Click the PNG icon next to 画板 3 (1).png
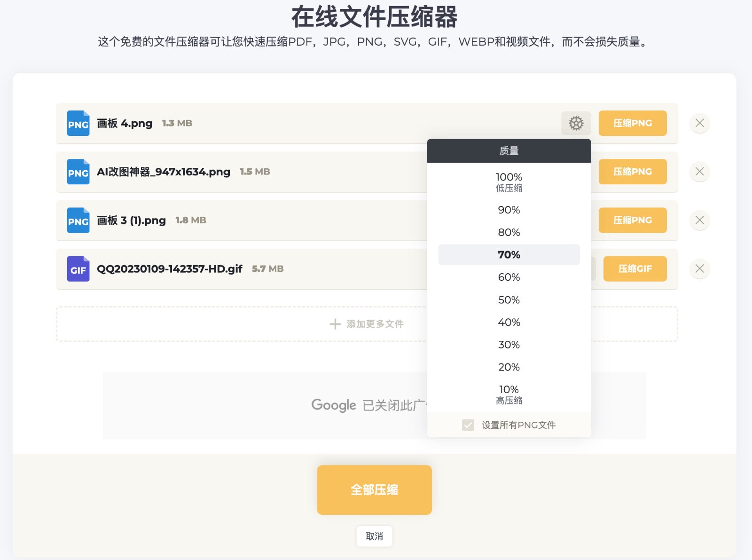 (x=78, y=220)
